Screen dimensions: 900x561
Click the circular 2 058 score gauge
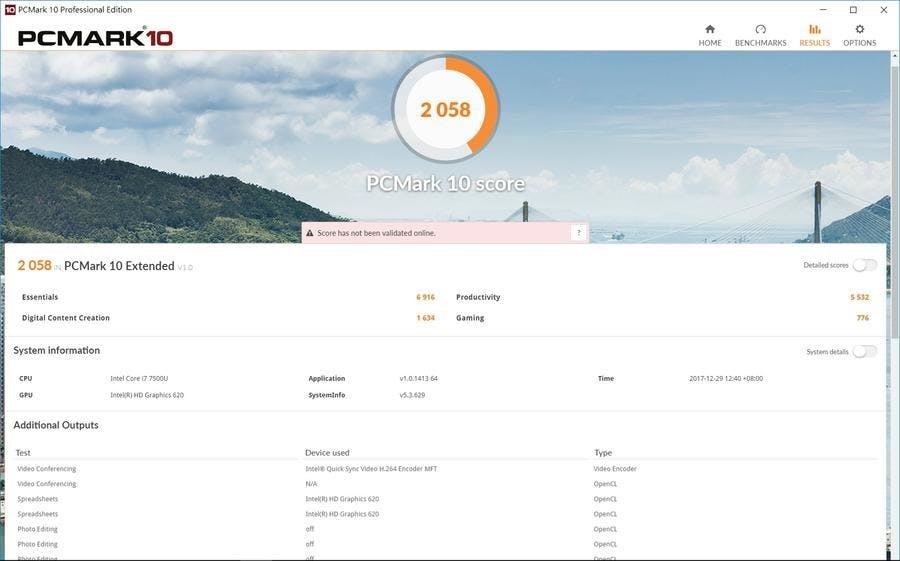(x=445, y=110)
